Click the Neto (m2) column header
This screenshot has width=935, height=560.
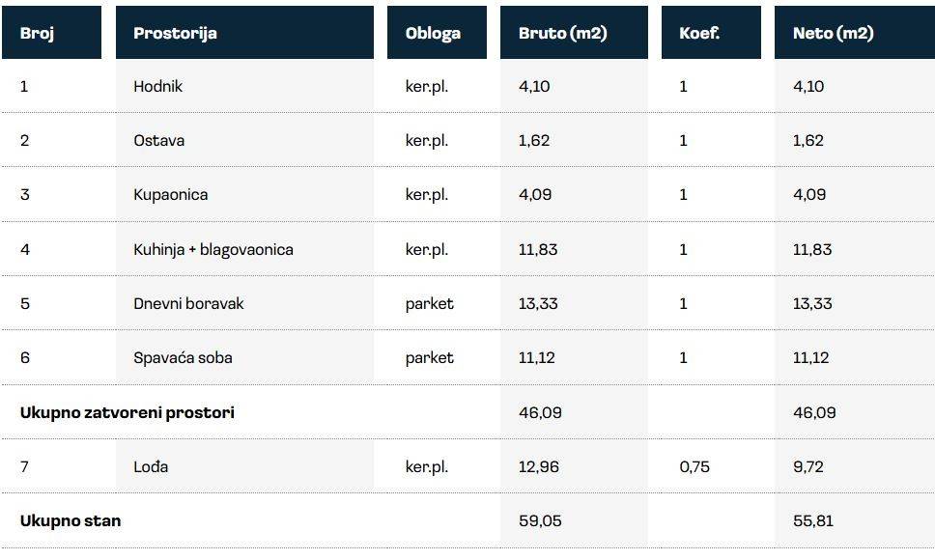833,33
